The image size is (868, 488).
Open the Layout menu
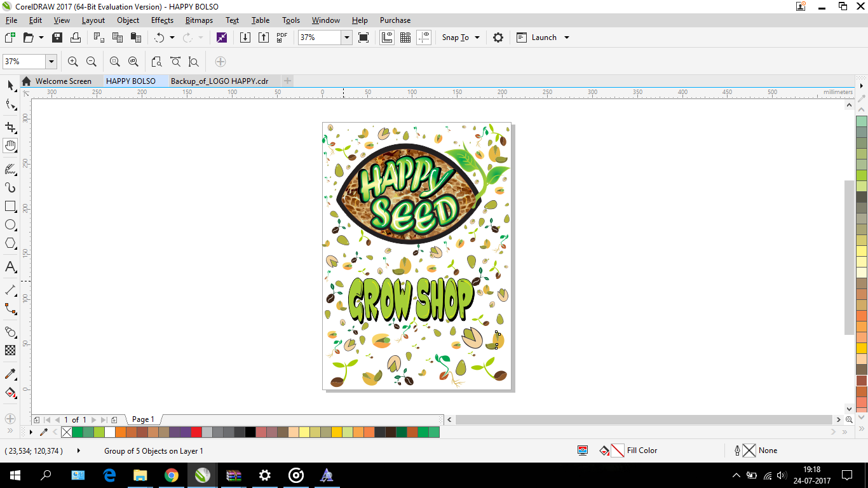point(93,20)
